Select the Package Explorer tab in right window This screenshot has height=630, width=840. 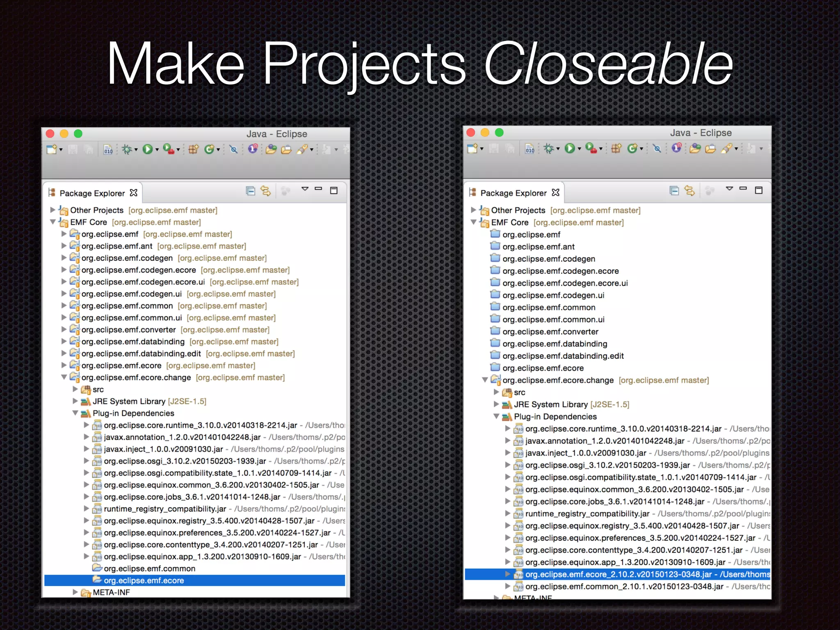[x=514, y=193]
